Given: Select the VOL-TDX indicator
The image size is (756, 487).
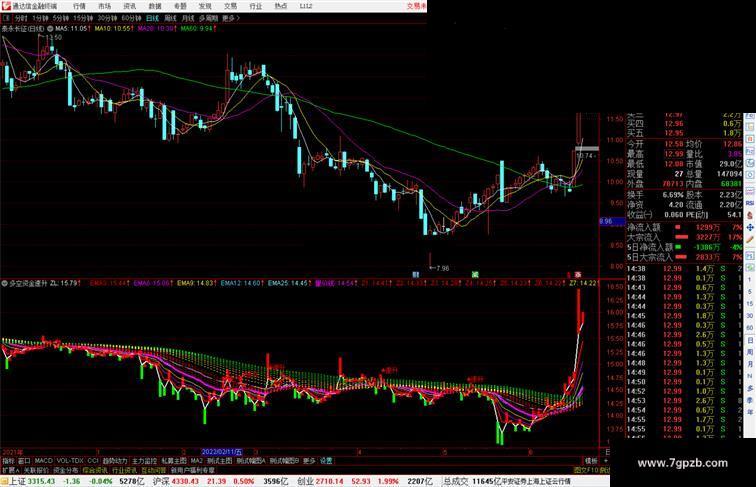Looking at the screenshot, I should click(x=70, y=461).
